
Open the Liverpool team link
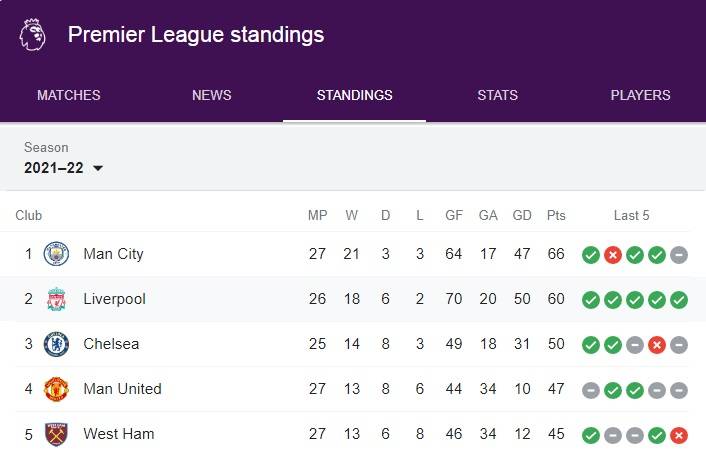coord(114,299)
